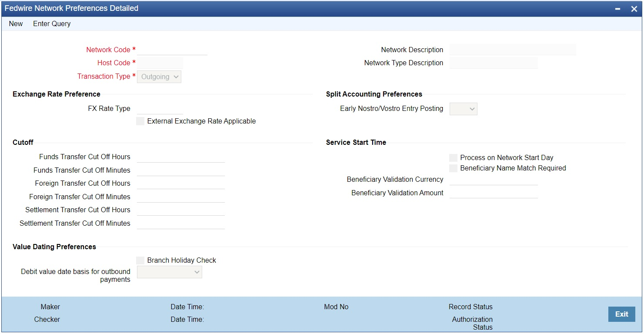Click into the FX Rate Type field
Image resolution: width=644 pixels, height=334 pixels.
click(x=160, y=108)
